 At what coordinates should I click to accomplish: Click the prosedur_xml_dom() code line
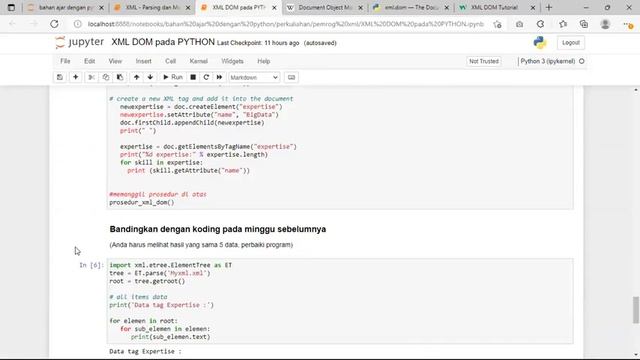click(x=142, y=202)
